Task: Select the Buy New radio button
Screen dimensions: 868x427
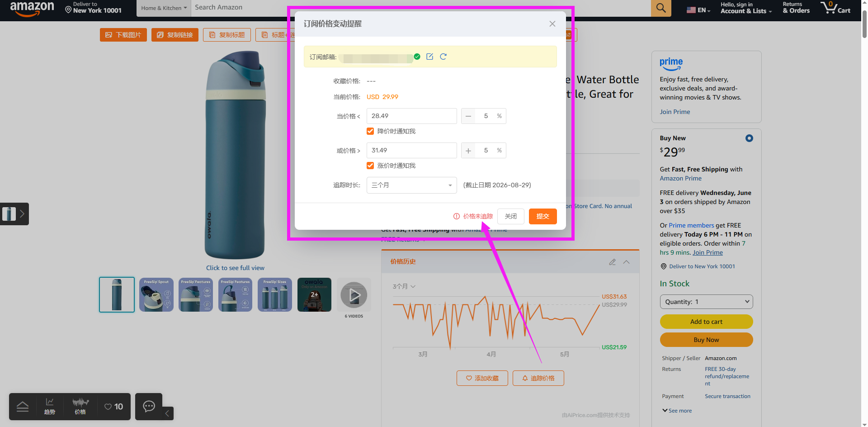Action: (749, 138)
